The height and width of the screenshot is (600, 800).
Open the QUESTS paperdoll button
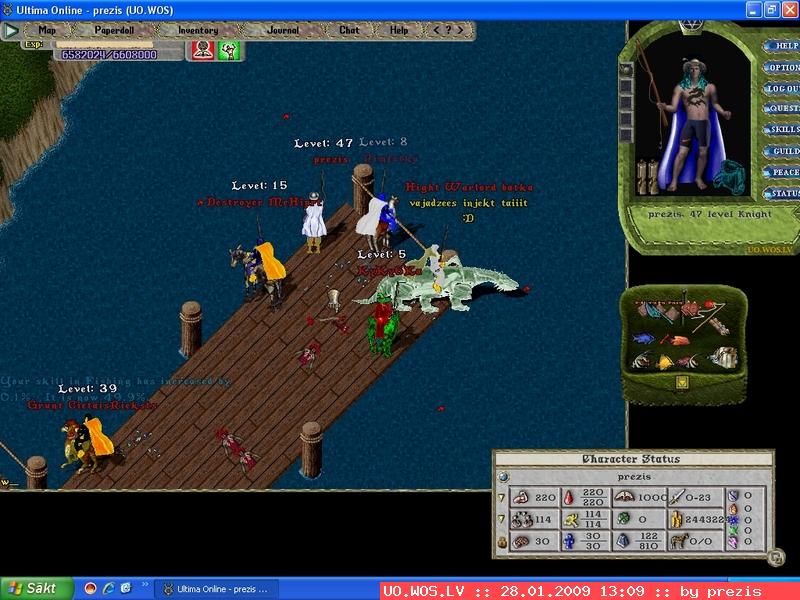tap(783, 109)
